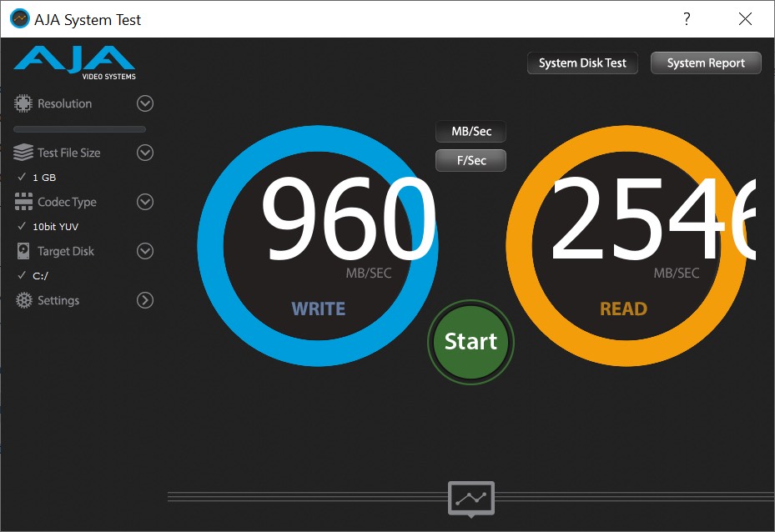Close the AJA System Test window
Viewport: 775px width, 532px height.
tap(745, 19)
